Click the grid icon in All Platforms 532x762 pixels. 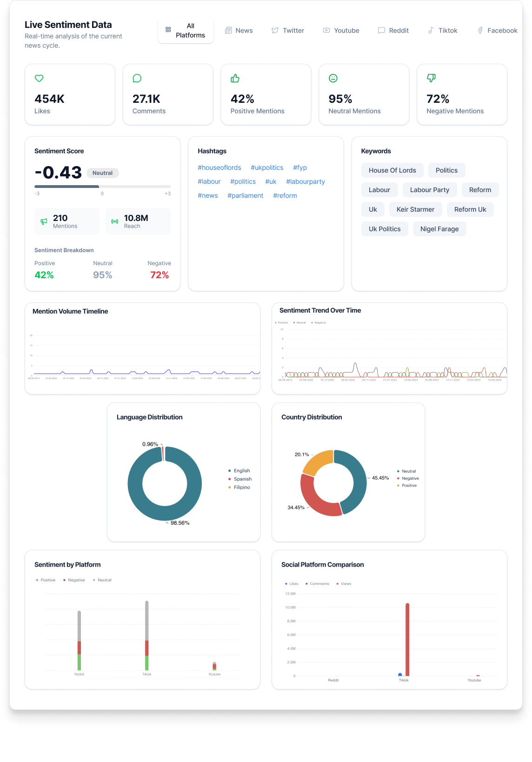coord(168,30)
